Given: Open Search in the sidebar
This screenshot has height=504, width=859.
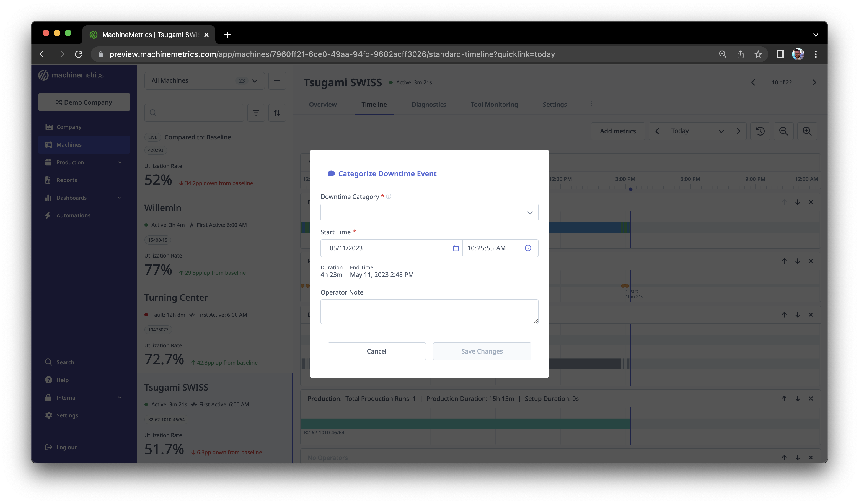Looking at the screenshot, I should point(84,362).
